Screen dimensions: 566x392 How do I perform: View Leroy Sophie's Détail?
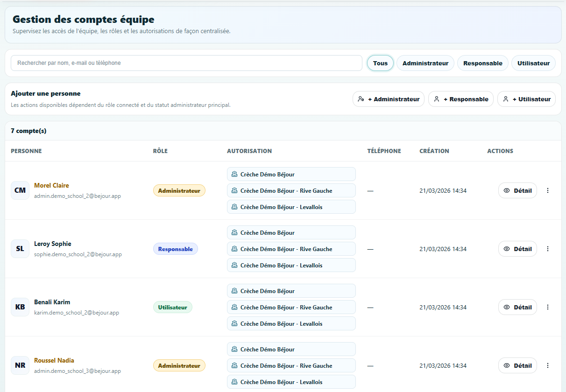pyautogui.click(x=517, y=249)
